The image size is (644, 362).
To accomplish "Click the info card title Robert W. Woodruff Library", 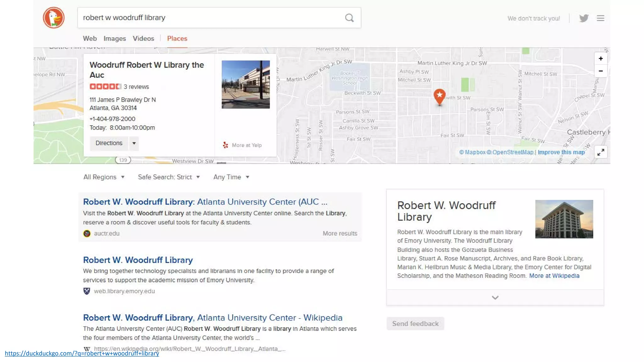I will (x=446, y=211).
